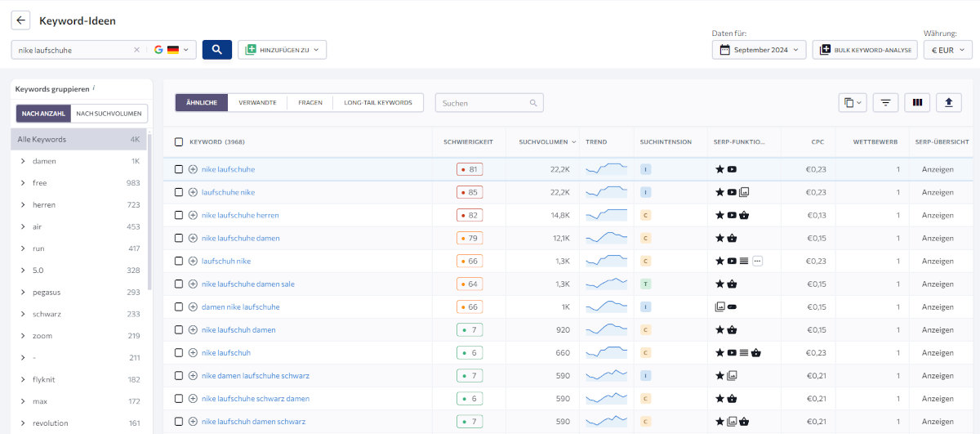Click the info icon beside Keywords gruppieren
Screen dimensions: 980x434
94,87
